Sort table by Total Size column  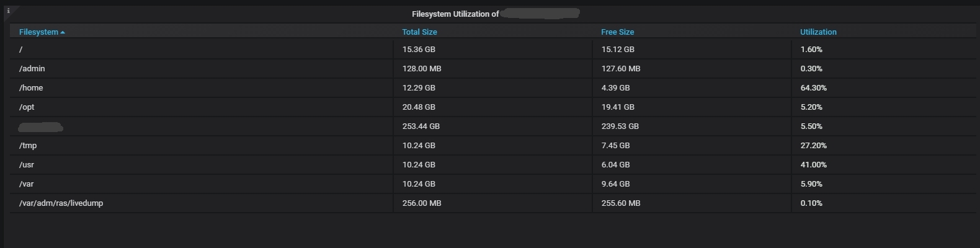click(x=419, y=32)
